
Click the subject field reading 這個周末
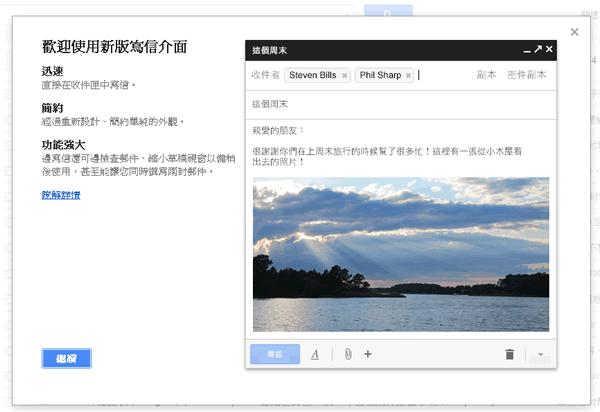coord(400,104)
